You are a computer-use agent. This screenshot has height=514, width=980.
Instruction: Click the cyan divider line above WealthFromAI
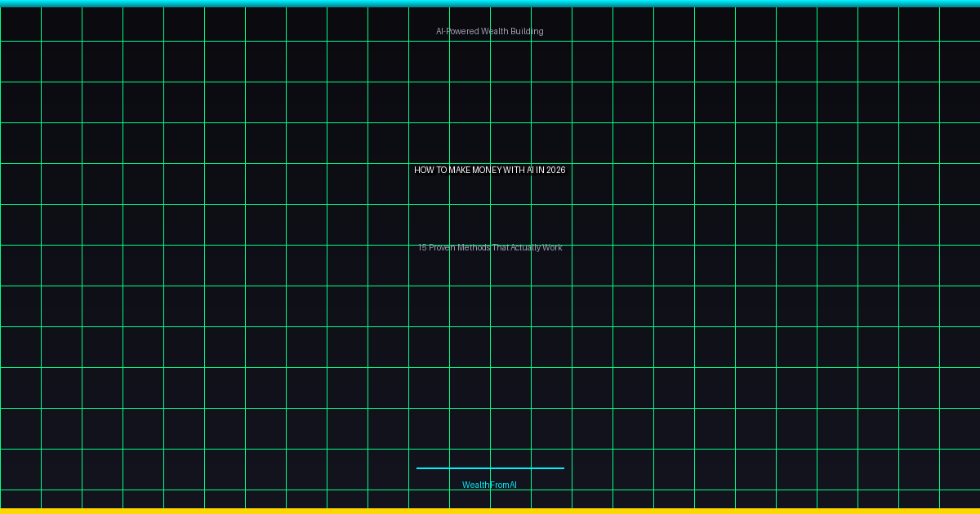pyautogui.click(x=489, y=468)
